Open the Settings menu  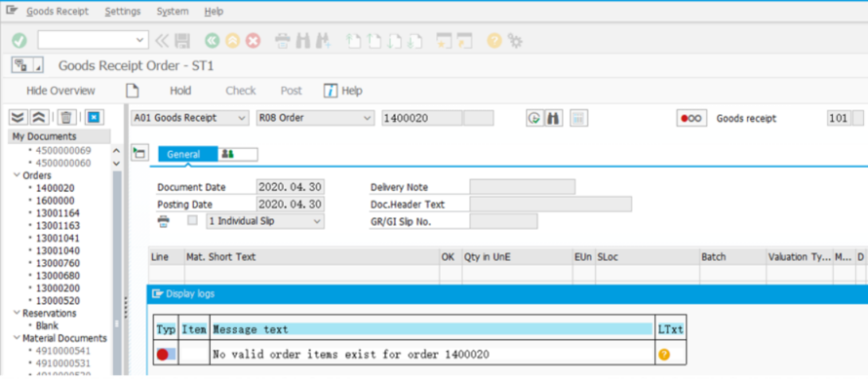click(x=123, y=11)
